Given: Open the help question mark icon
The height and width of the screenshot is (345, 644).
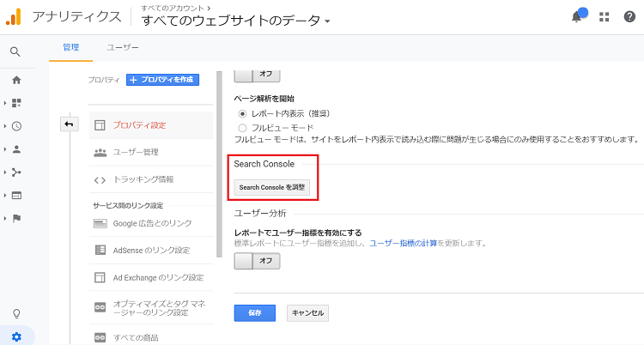Looking at the screenshot, I should click(x=629, y=17).
